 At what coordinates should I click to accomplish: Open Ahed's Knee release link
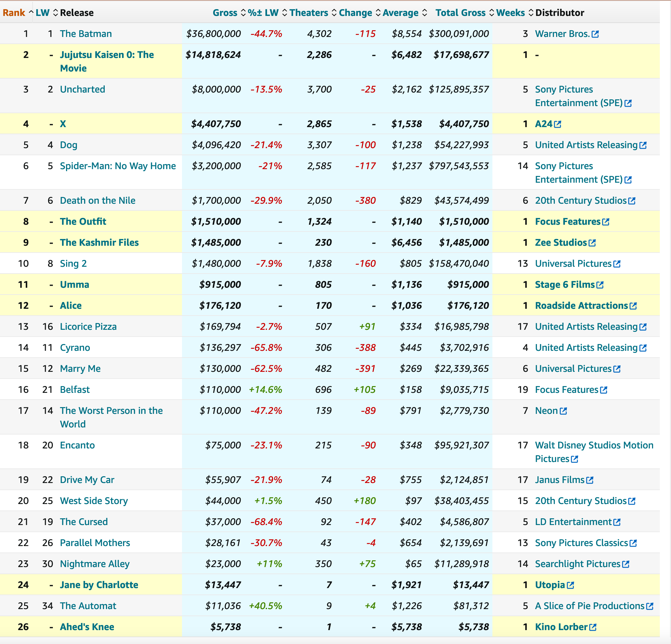(x=87, y=627)
